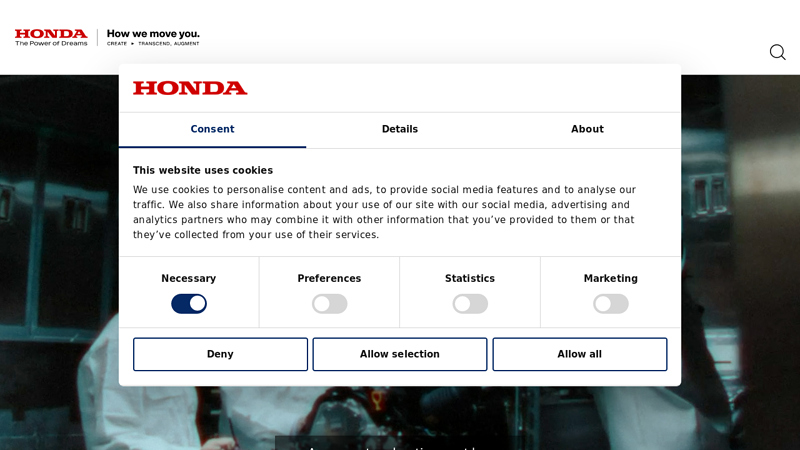Image resolution: width=800 pixels, height=450 pixels.
Task: Click the Marketing label text
Action: tap(611, 279)
